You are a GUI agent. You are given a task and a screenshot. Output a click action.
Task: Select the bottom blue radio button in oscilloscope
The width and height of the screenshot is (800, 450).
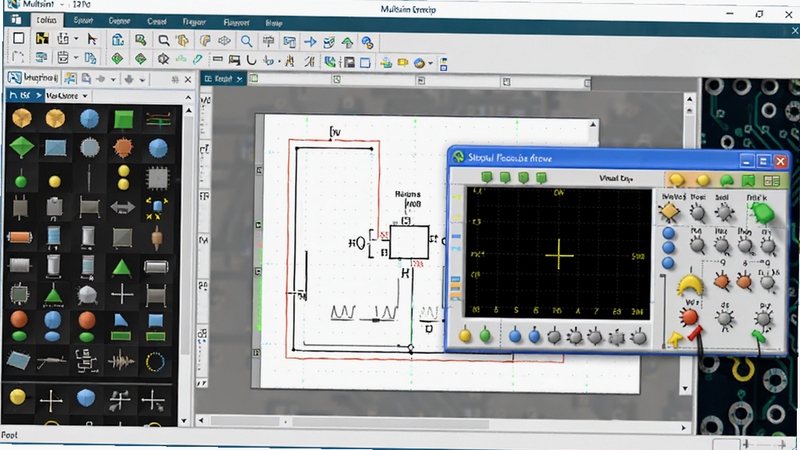pos(668,263)
